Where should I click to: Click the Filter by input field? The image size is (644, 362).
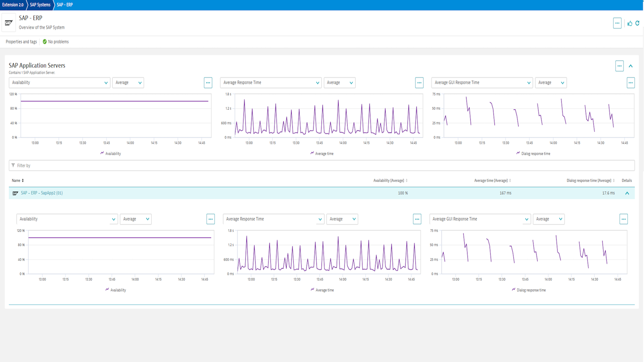tap(322, 165)
